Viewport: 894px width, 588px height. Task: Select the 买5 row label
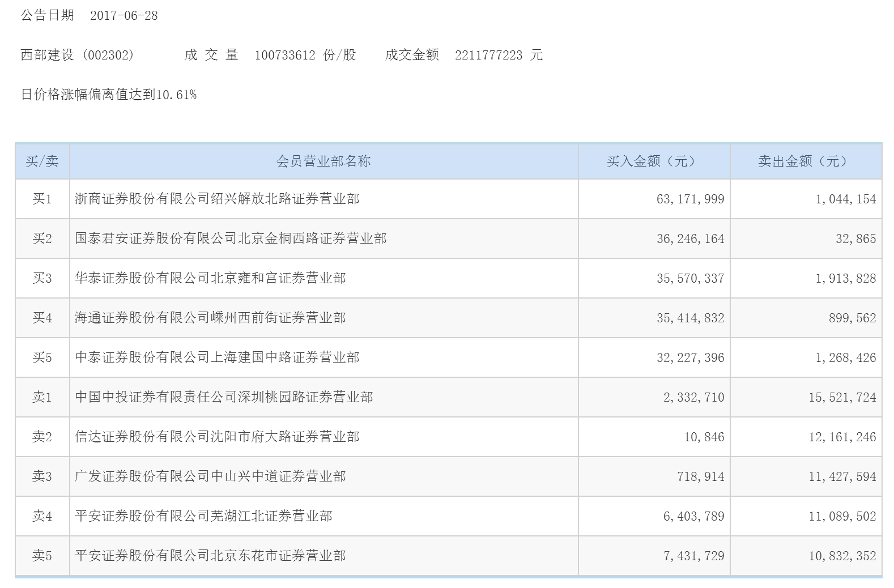42,357
